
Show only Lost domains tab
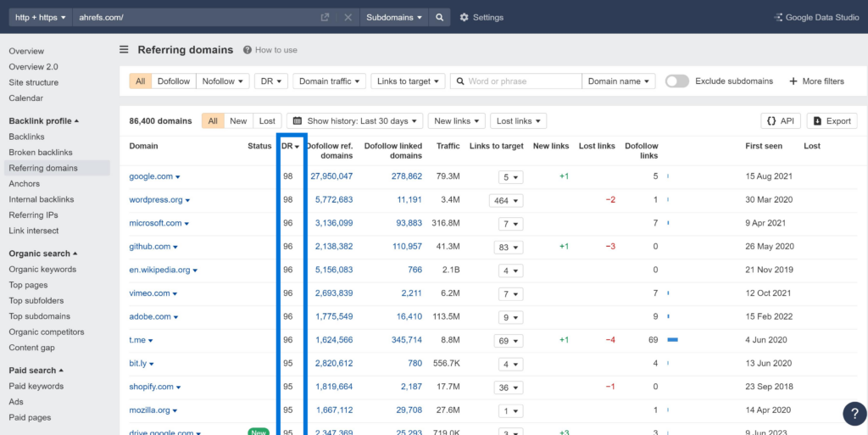[267, 120]
